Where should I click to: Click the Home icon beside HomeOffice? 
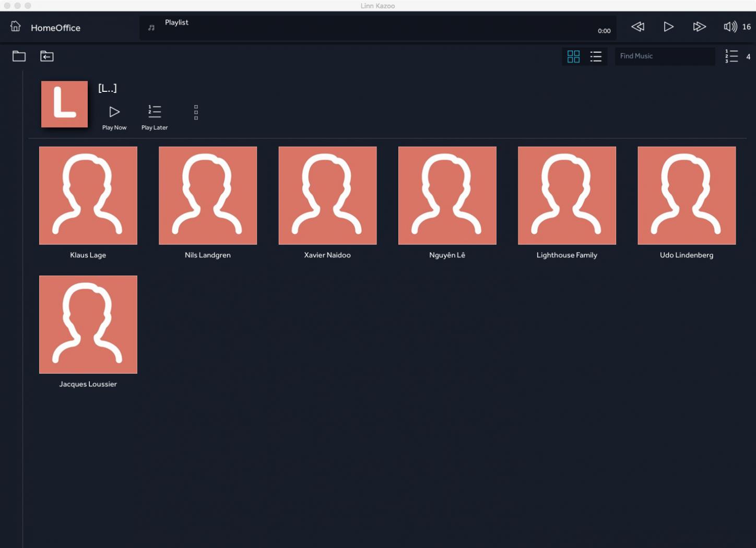click(x=16, y=27)
